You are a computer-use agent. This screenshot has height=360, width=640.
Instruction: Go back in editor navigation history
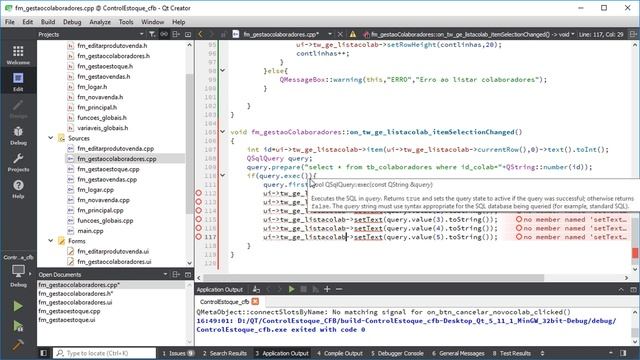pyautogui.click(x=200, y=34)
